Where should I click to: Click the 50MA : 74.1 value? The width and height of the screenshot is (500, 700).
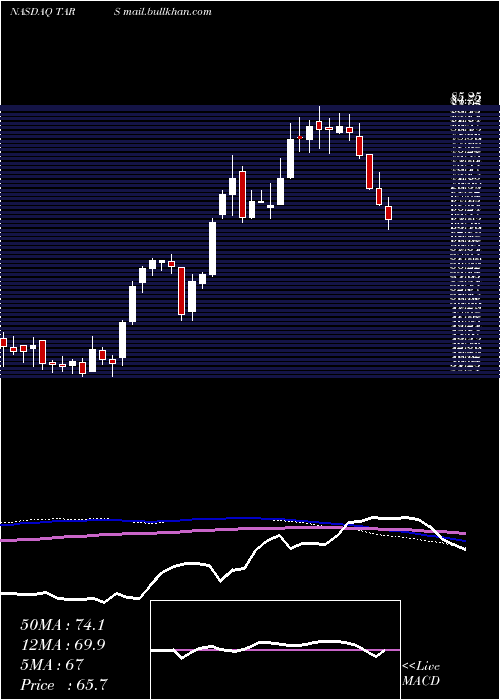[x=62, y=625]
